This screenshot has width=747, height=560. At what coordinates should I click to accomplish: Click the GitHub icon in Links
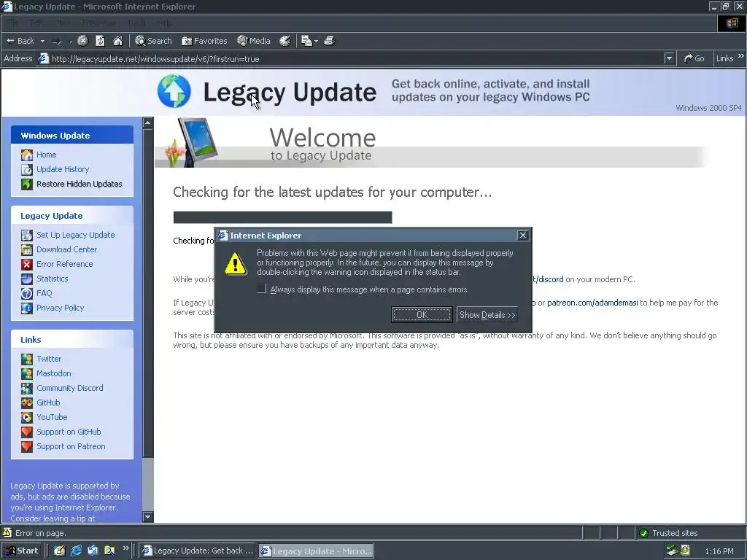pyautogui.click(x=27, y=402)
